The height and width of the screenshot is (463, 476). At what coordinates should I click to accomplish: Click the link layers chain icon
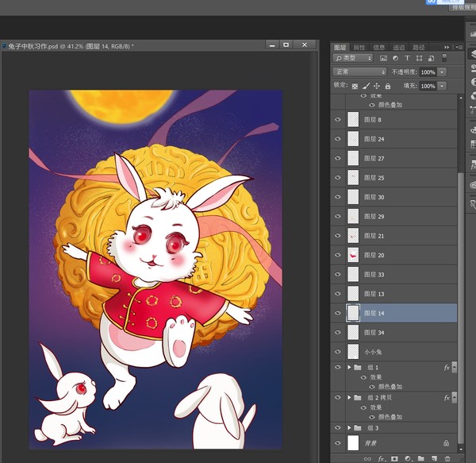(367, 459)
